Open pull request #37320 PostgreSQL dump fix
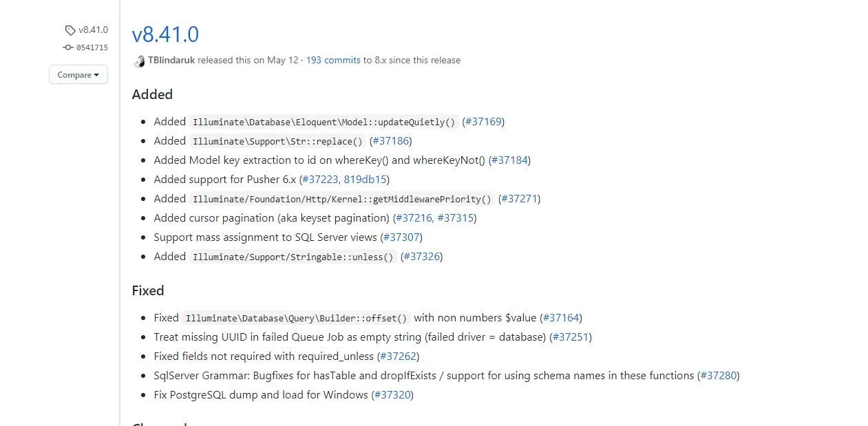The height and width of the screenshot is (426, 868). click(392, 395)
